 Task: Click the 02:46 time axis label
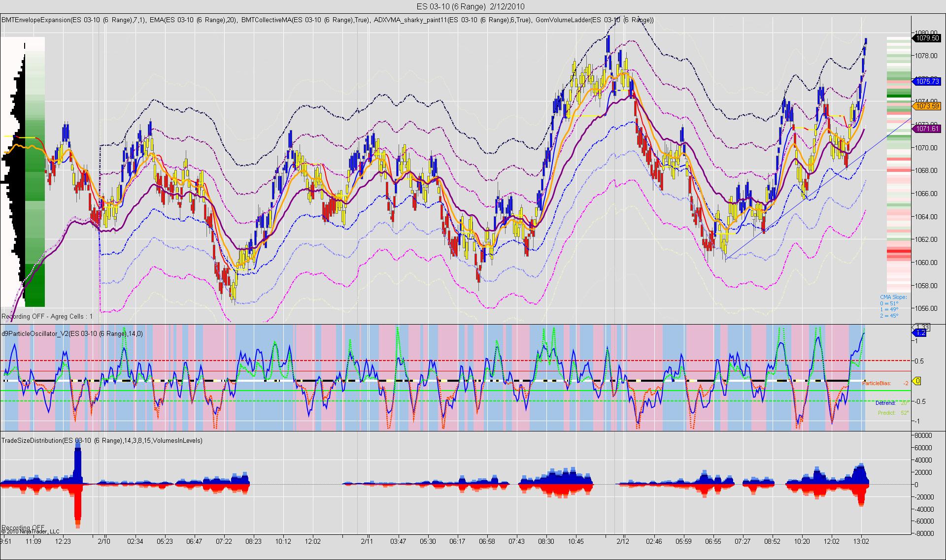(654, 541)
